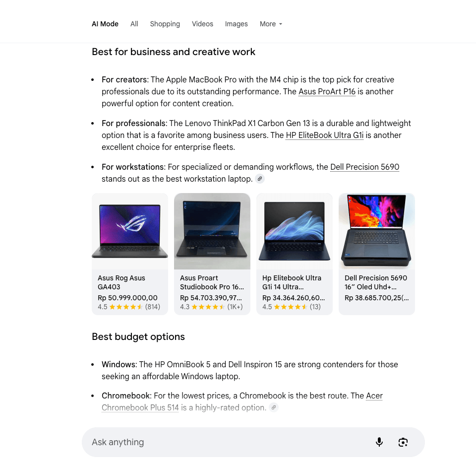Open the Videos tab

202,24
